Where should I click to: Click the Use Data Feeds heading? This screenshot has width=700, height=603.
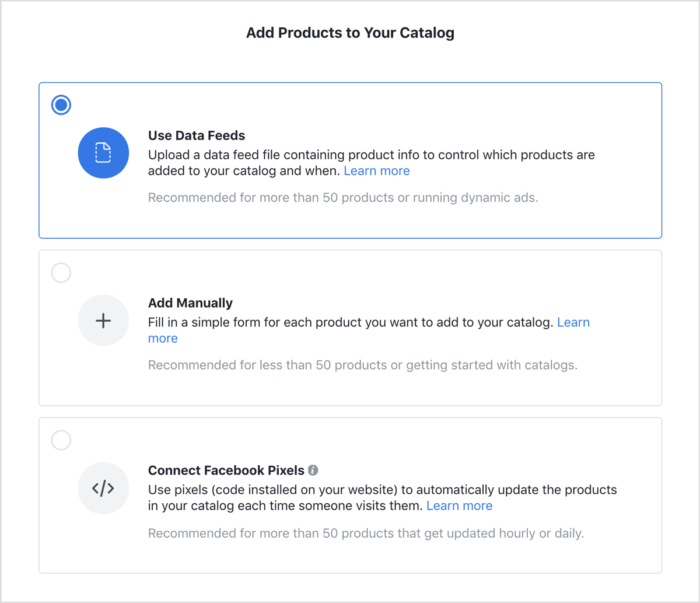197,135
